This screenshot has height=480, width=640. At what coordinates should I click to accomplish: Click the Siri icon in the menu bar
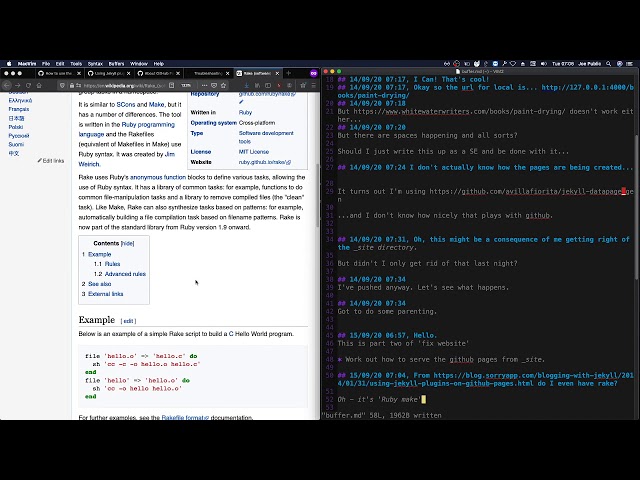coord(619,64)
